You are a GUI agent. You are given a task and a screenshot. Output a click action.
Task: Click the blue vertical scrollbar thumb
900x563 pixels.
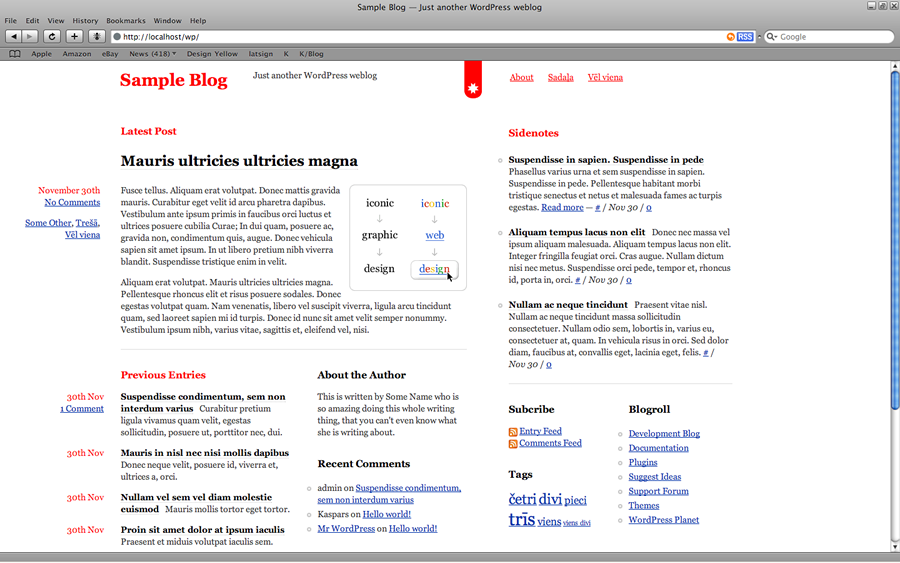894,240
